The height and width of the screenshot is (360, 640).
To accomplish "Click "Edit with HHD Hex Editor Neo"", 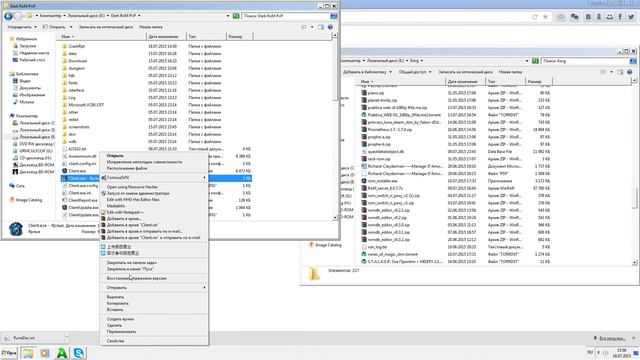I will pyautogui.click(x=133, y=200).
